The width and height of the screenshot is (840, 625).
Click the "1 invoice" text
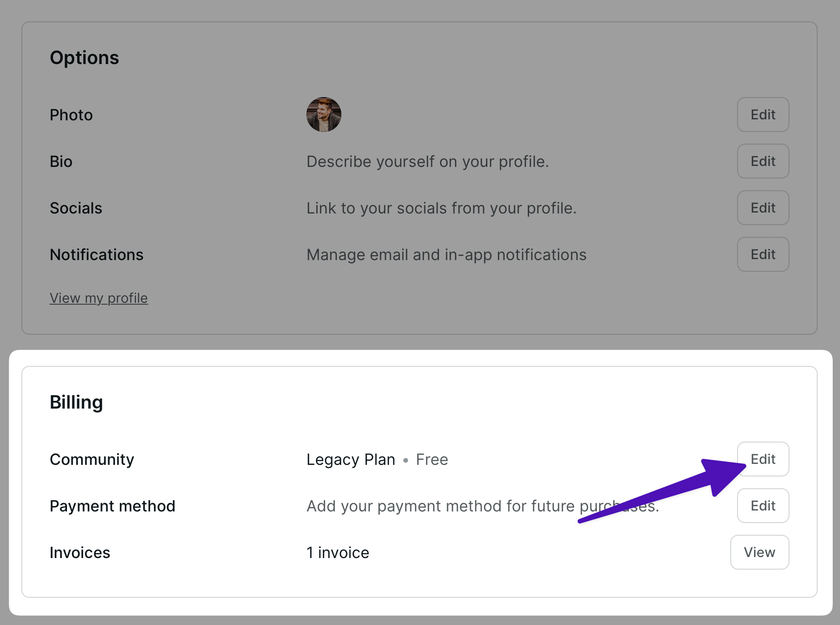[x=338, y=553]
